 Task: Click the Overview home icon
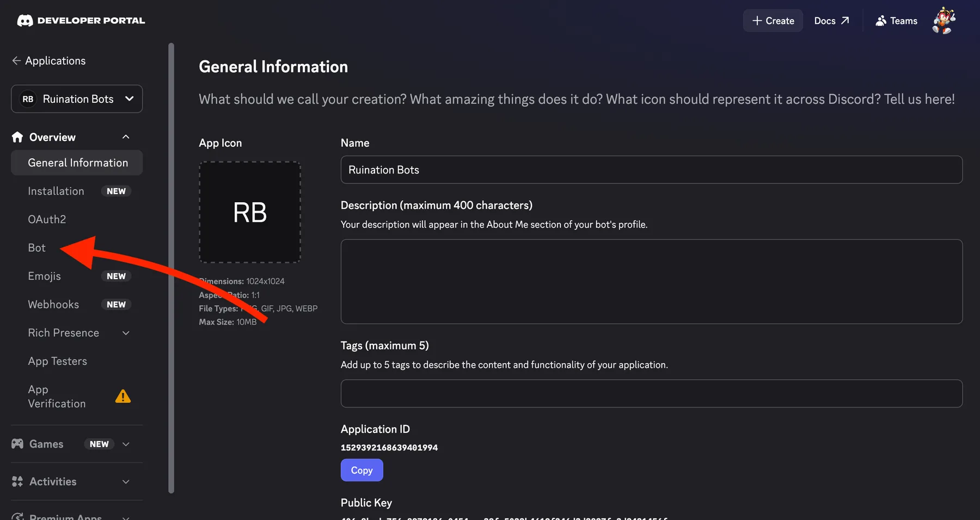pyautogui.click(x=17, y=137)
